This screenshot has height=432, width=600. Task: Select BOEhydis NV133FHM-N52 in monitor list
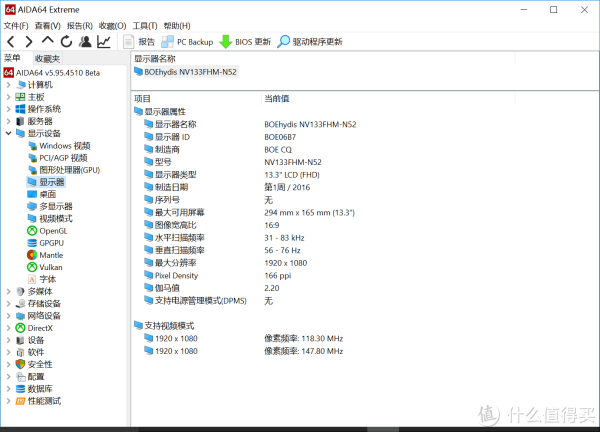(x=186, y=72)
